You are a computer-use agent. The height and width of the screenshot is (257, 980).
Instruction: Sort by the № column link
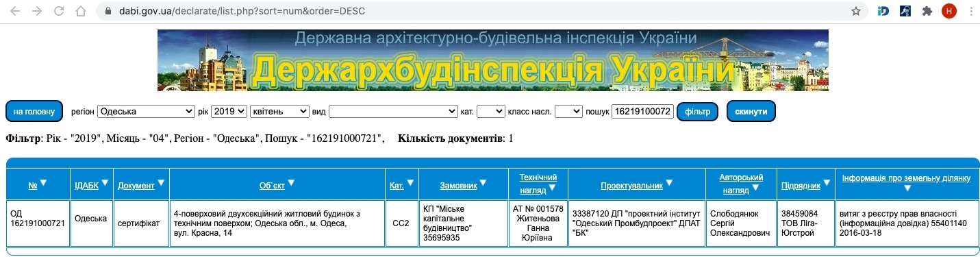[33, 185]
